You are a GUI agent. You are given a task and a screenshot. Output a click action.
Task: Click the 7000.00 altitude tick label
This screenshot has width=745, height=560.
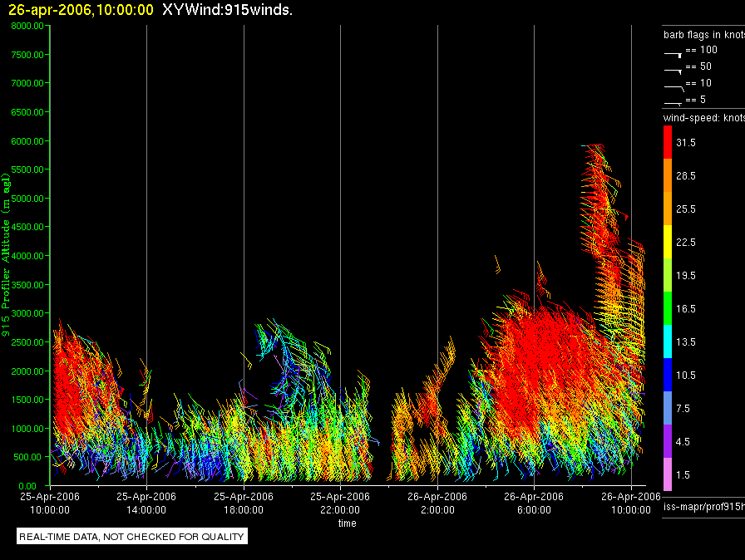[27, 83]
